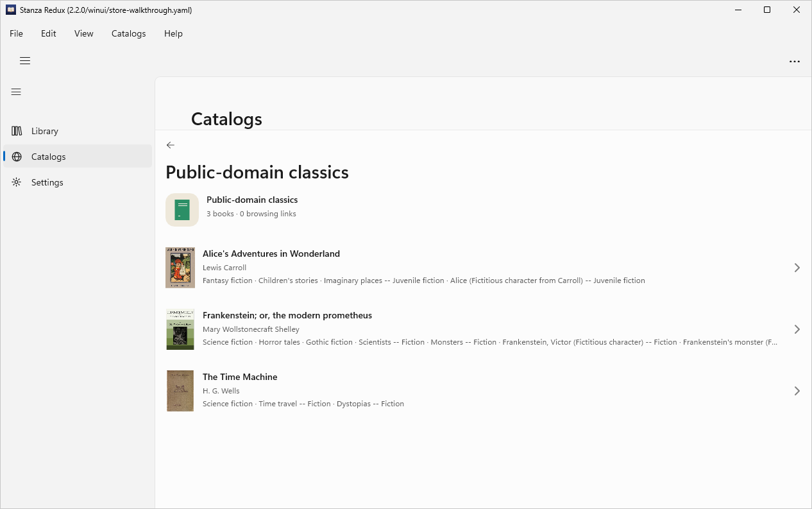Screen dimensions: 812x509
Task: Click the Alice's Adventures in Wonderland title
Action: click(271, 254)
